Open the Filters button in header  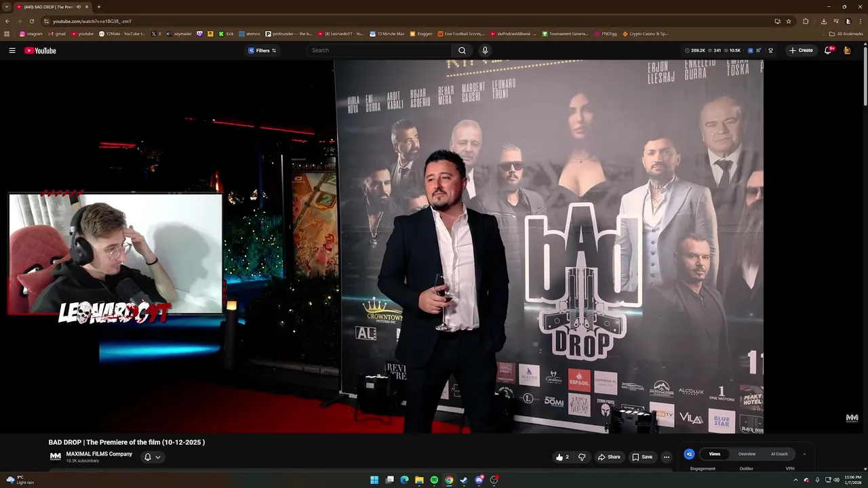(x=262, y=50)
